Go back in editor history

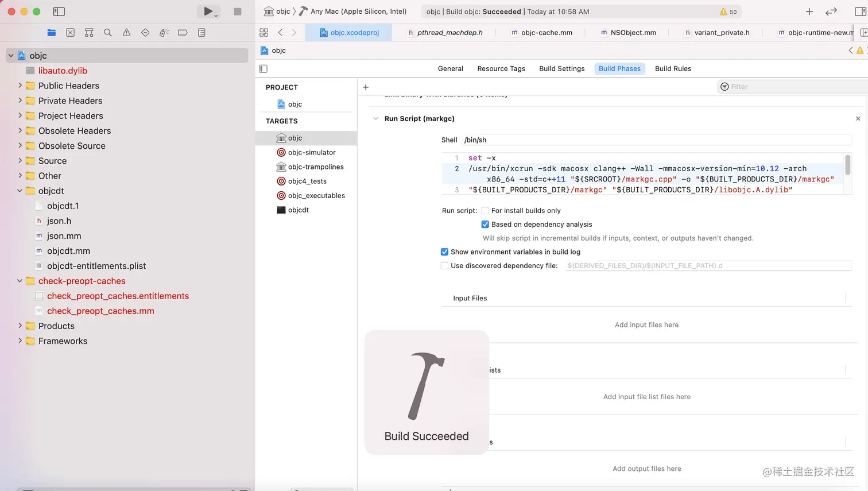(x=280, y=33)
